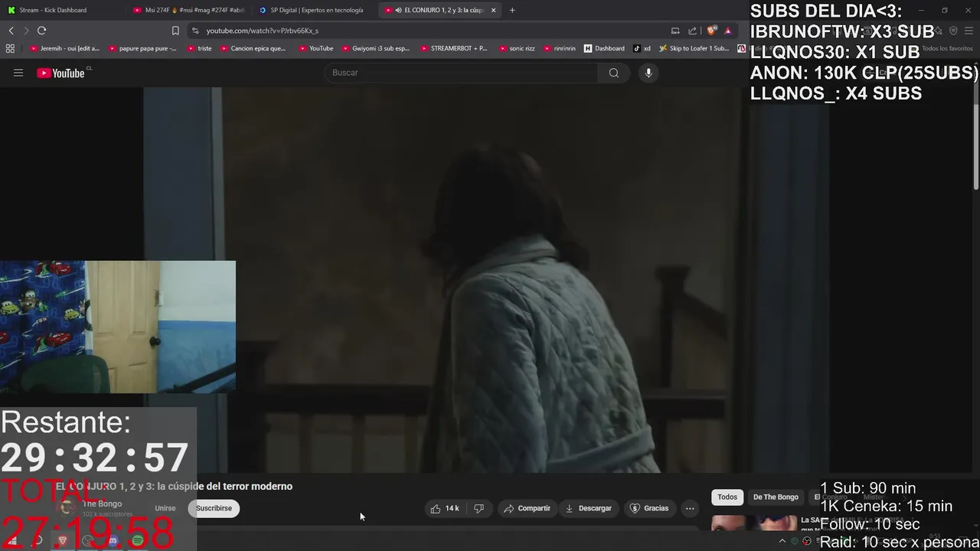Click Compartir share button
The image size is (980, 551).
527,508
